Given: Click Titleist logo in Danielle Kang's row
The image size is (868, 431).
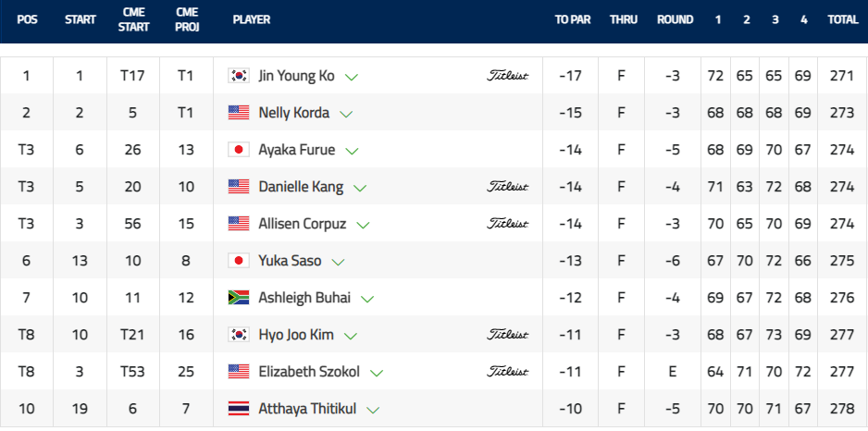Looking at the screenshot, I should coord(508,187).
